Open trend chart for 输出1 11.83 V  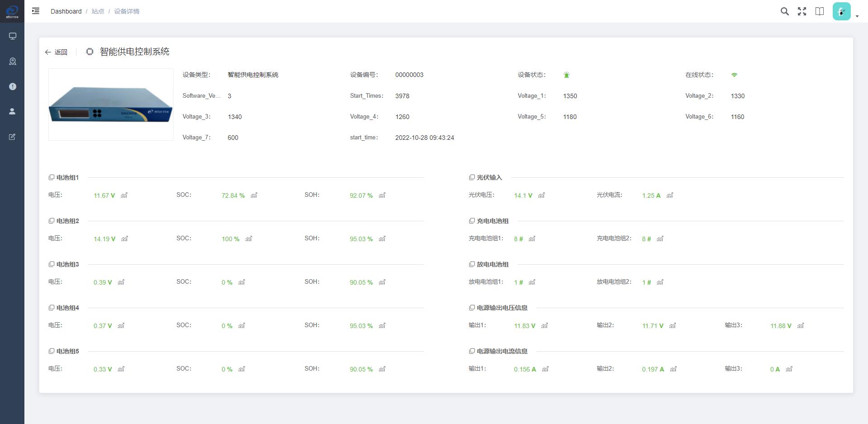545,325
